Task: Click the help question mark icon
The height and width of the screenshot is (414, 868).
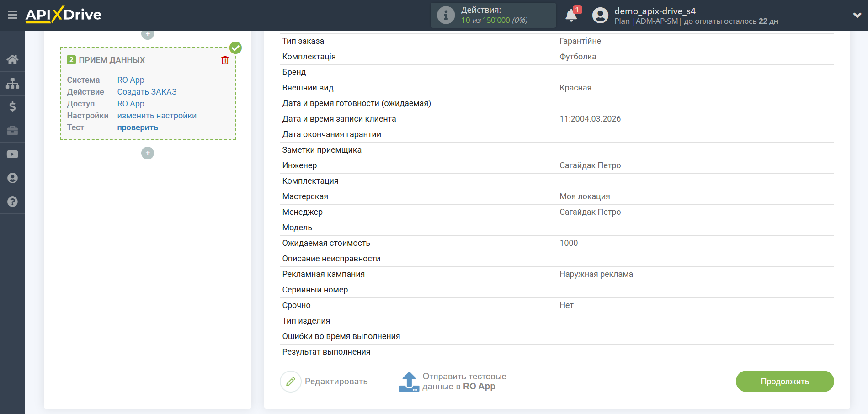Action: pos(12,202)
